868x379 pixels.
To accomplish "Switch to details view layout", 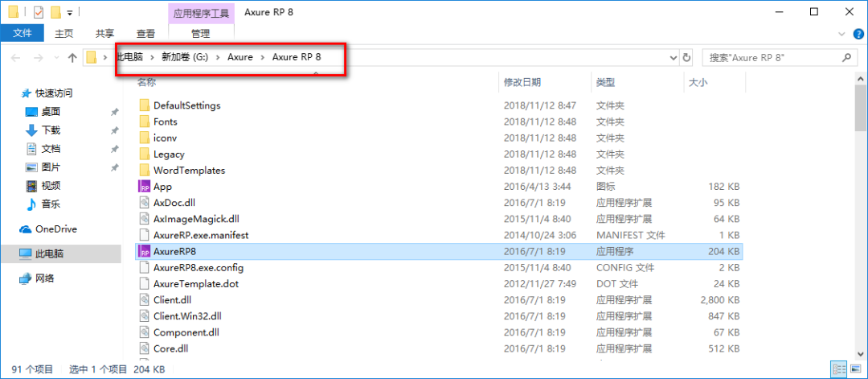I will 838,369.
